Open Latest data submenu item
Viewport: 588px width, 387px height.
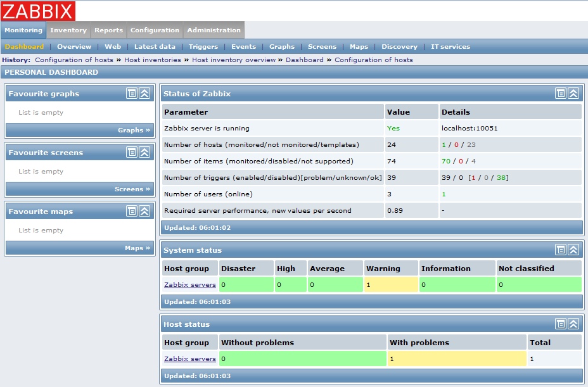(155, 46)
